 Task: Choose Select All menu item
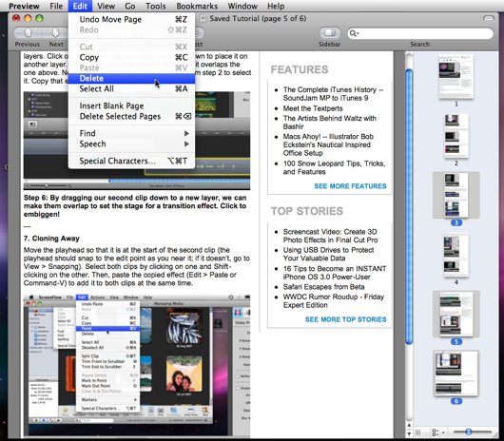[131, 88]
